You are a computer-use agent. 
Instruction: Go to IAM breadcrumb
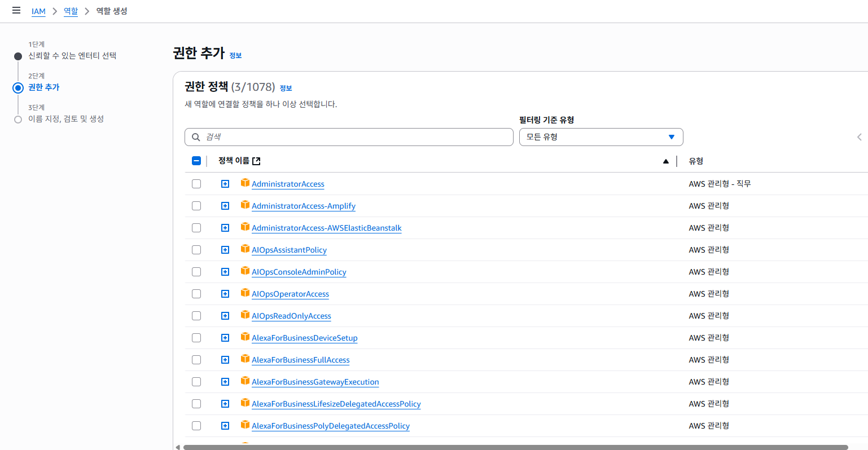click(38, 11)
